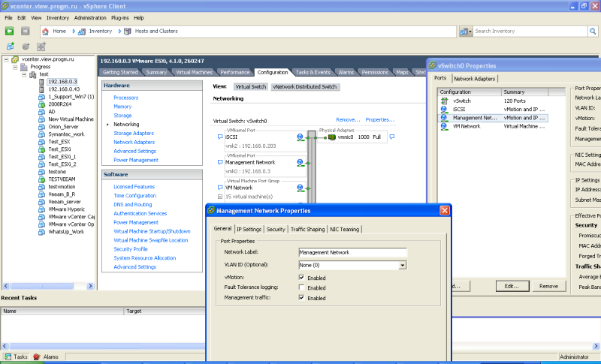Switch to the Summary tab
The width and height of the screenshot is (601, 364).
pyautogui.click(x=156, y=72)
